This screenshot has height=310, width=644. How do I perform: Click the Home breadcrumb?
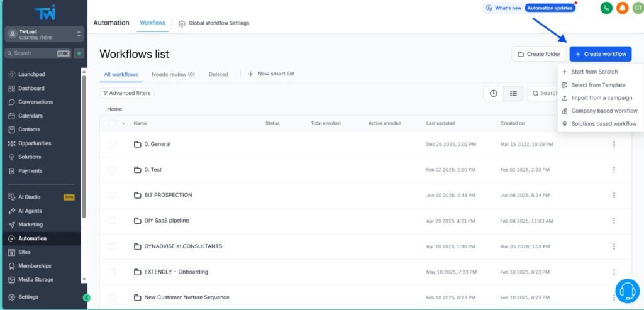[114, 109]
